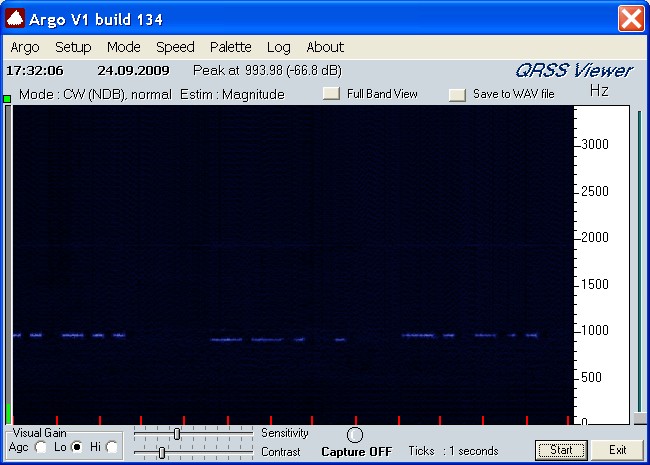Open the Setup menu

[73, 47]
